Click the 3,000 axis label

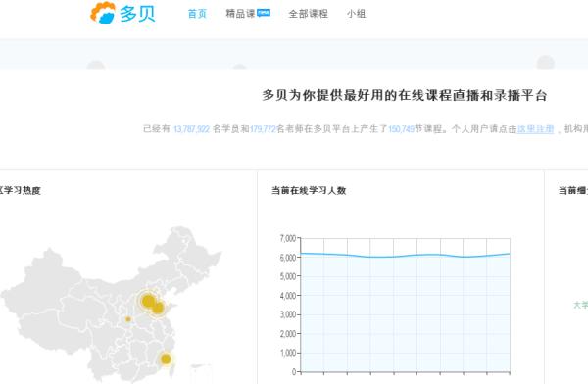(288, 314)
